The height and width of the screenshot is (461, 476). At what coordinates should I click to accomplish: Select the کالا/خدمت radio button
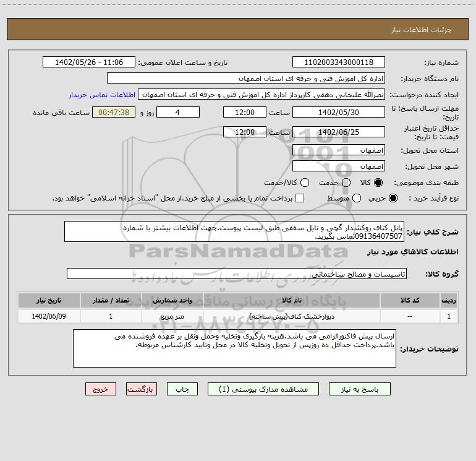305,183
